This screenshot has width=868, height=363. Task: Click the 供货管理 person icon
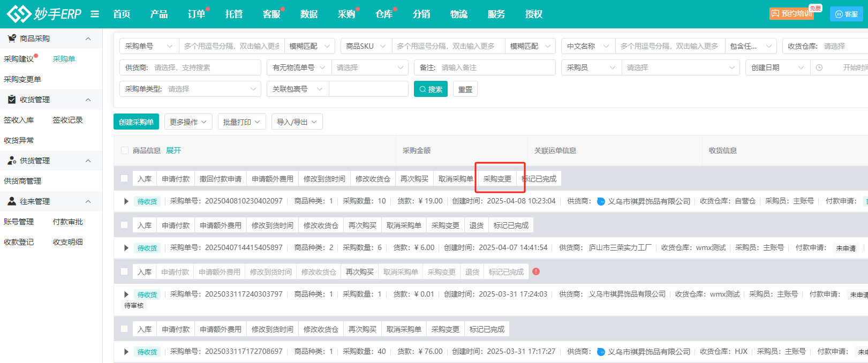point(11,161)
